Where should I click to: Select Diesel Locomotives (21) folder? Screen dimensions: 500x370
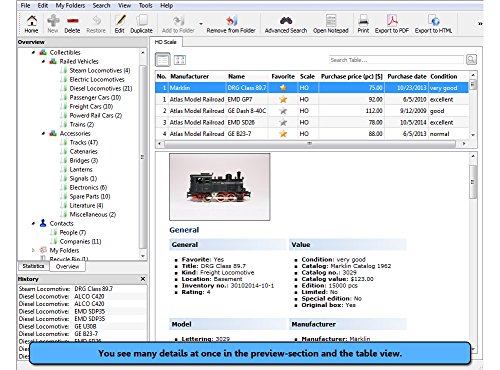coord(101,88)
